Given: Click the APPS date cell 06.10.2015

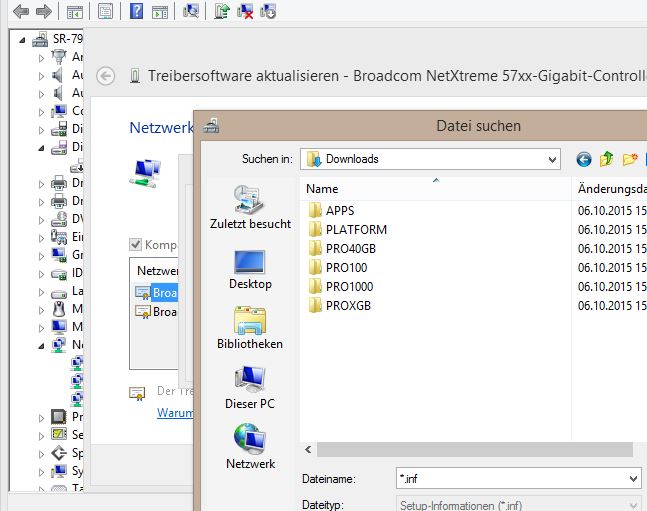Looking at the screenshot, I should pyautogui.click(x=612, y=211).
